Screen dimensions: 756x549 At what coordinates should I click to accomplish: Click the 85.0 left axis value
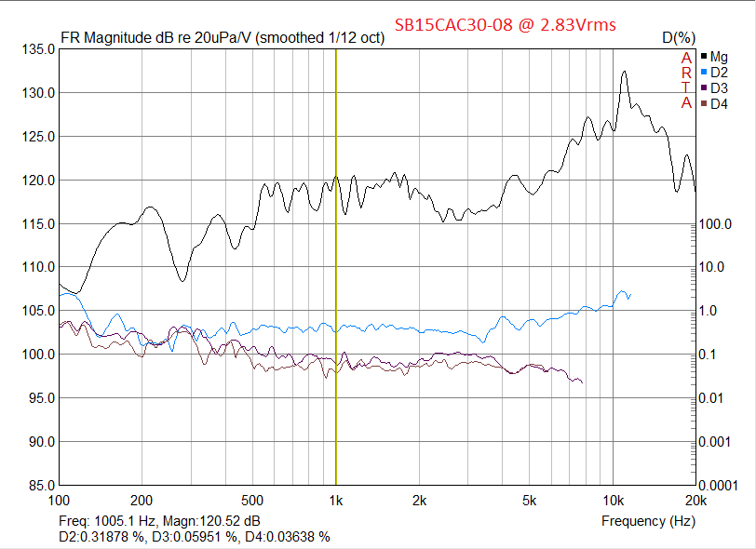pyautogui.click(x=42, y=486)
